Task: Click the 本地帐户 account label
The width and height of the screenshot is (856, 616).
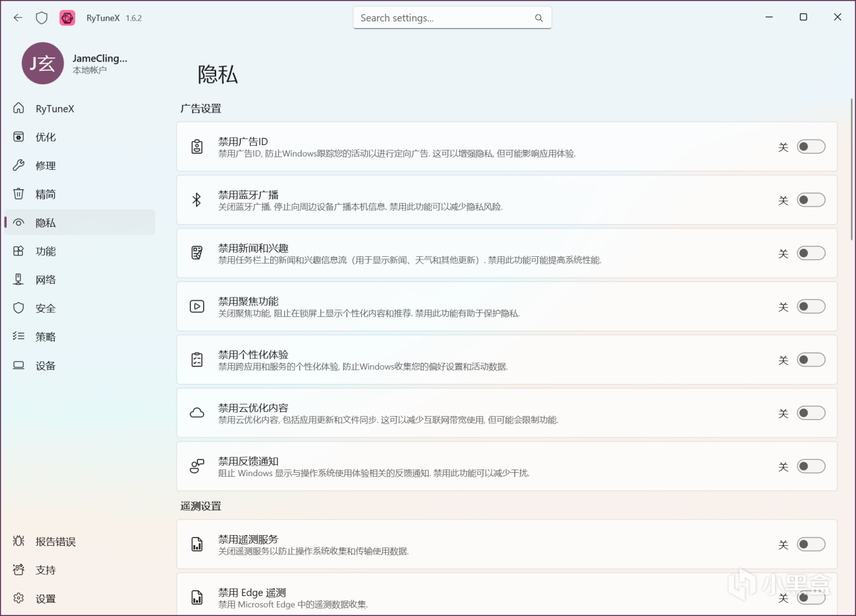Action: point(90,70)
